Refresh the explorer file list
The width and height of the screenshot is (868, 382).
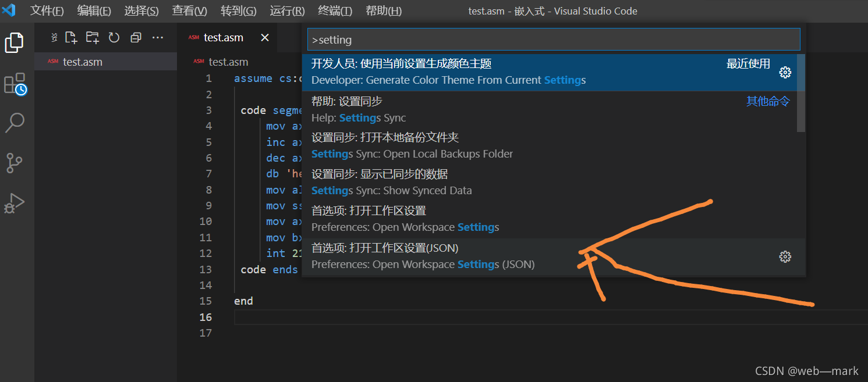click(114, 38)
